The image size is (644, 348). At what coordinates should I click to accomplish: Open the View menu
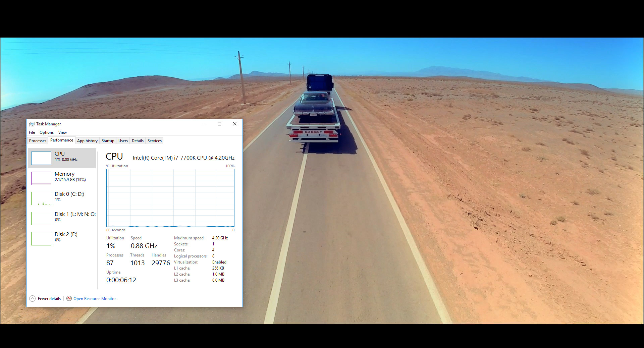[x=62, y=132]
